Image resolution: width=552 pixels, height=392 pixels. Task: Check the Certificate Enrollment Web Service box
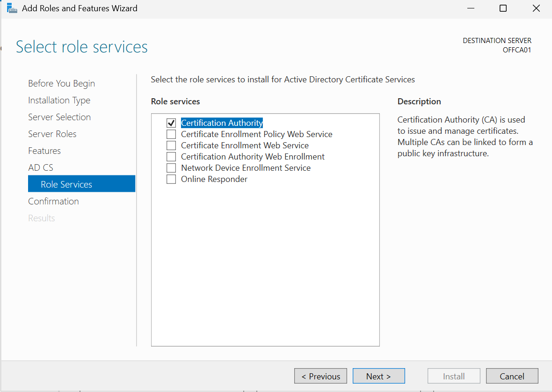click(x=171, y=145)
